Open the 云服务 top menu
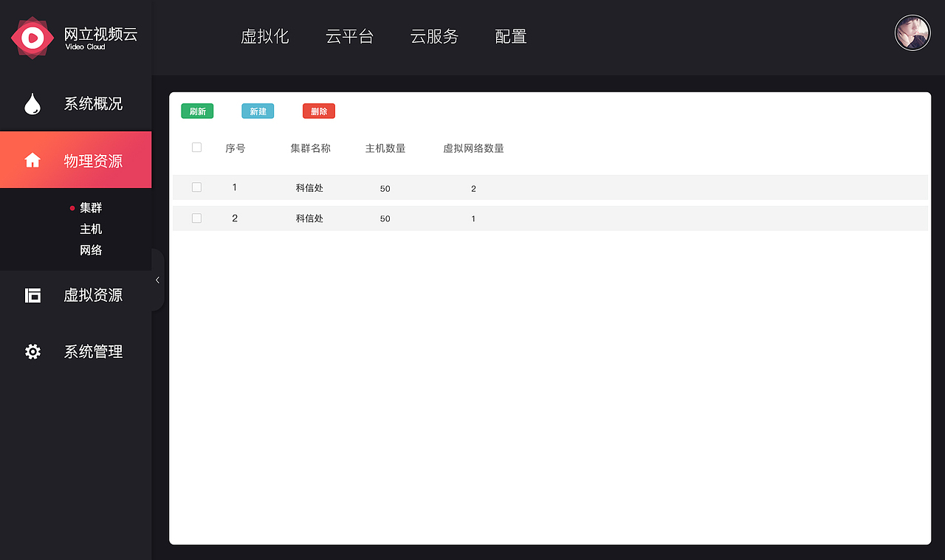Image resolution: width=945 pixels, height=560 pixels. pos(434,36)
